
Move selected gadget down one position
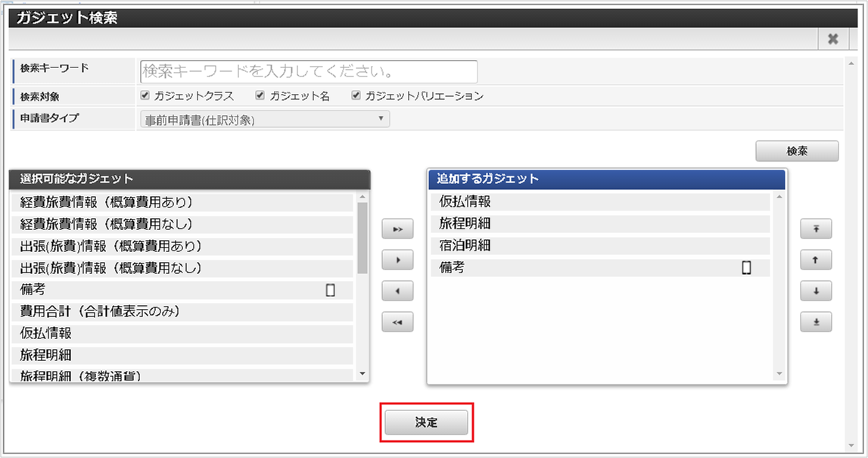[x=816, y=291]
